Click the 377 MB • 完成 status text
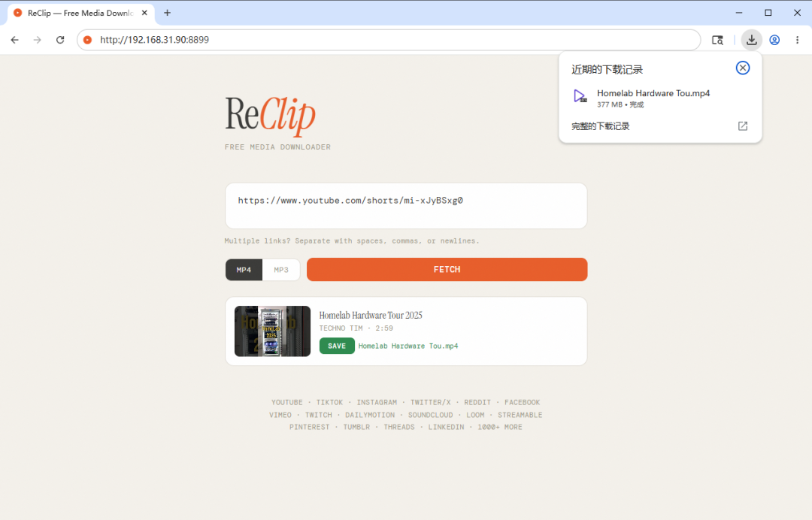The width and height of the screenshot is (812, 520). [620, 104]
